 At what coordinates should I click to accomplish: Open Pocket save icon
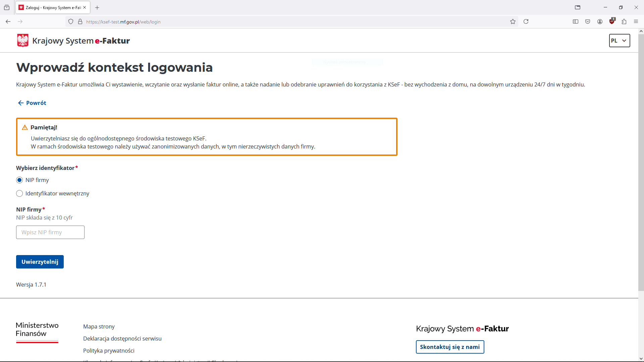(x=588, y=21)
